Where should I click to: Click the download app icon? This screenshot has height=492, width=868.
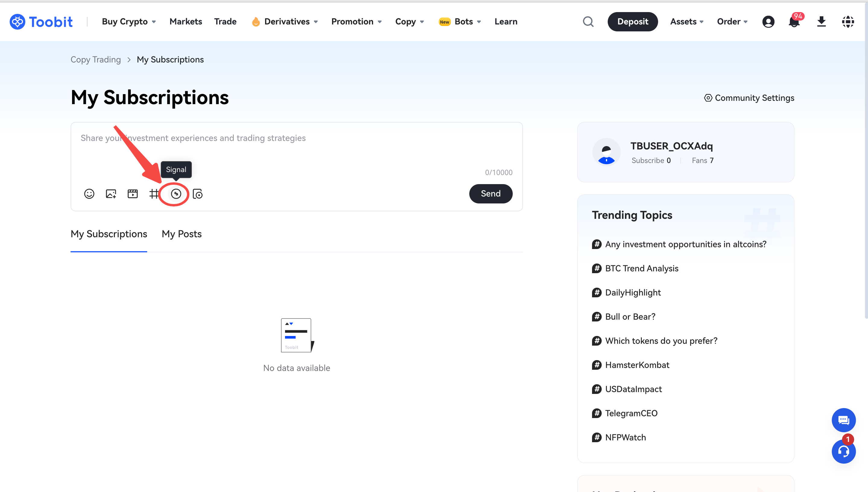[x=821, y=22]
